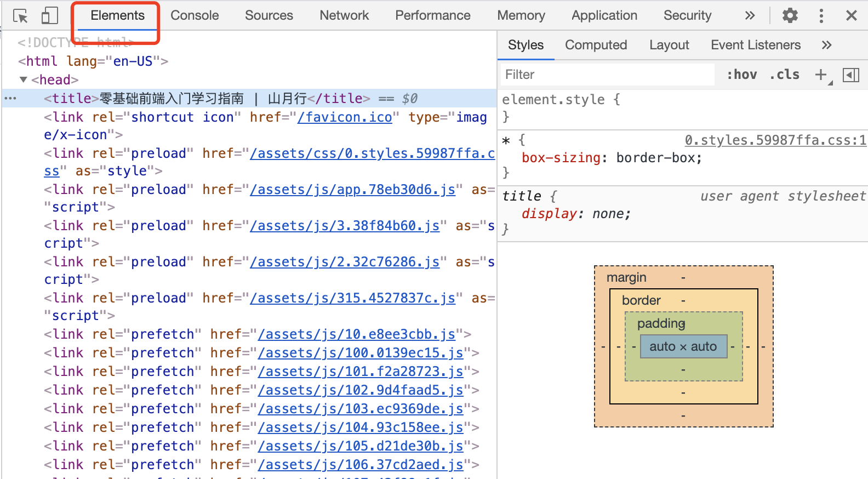Switch to the Console tab
Image resolution: width=868 pixels, height=479 pixels.
(195, 15)
